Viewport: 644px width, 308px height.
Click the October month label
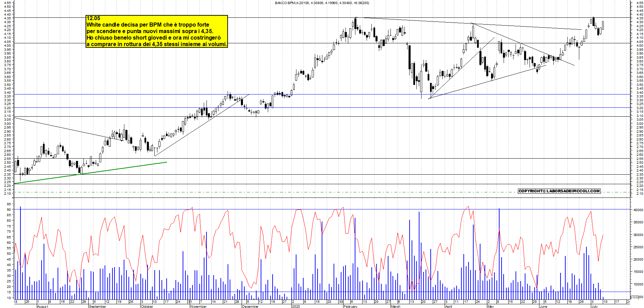(x=147, y=306)
